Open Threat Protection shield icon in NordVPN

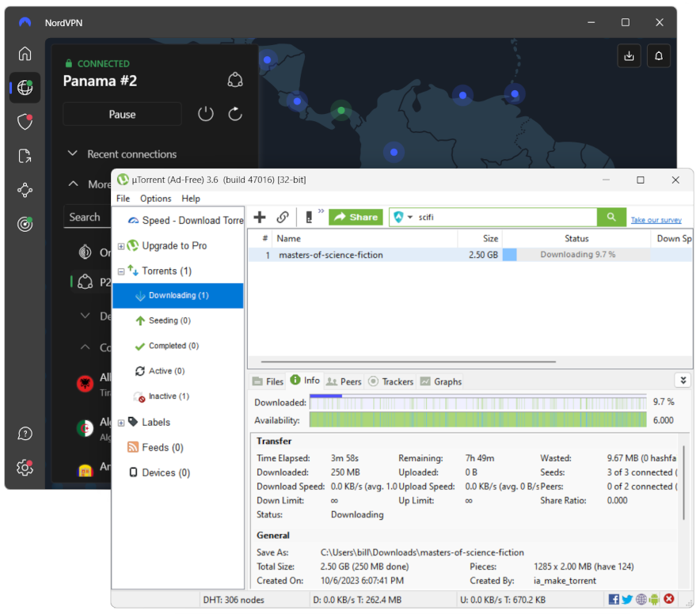click(25, 122)
